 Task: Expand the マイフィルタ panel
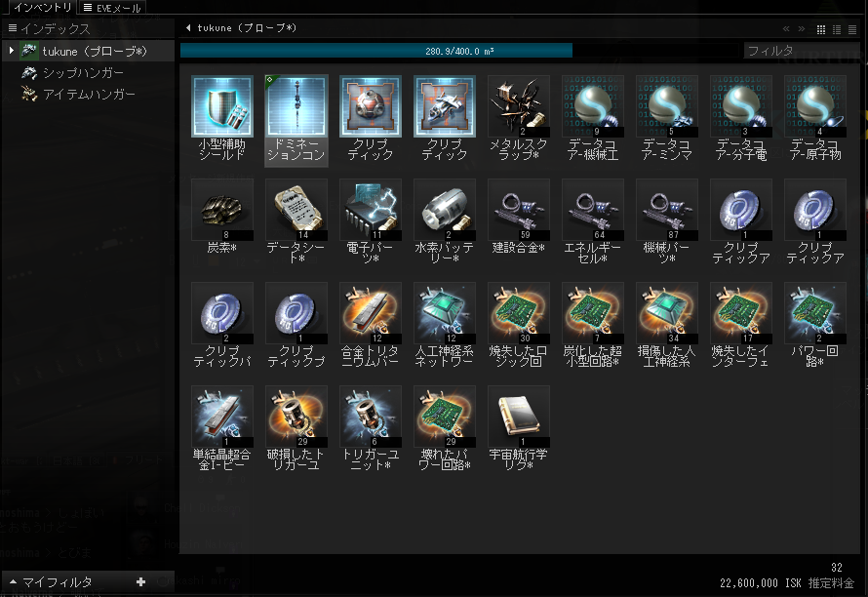(14, 582)
